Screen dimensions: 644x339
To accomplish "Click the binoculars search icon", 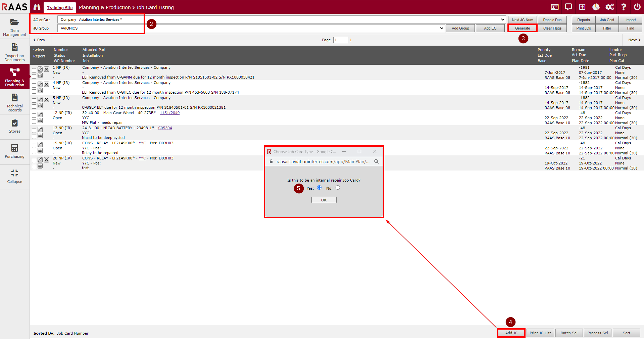I will [37, 7].
